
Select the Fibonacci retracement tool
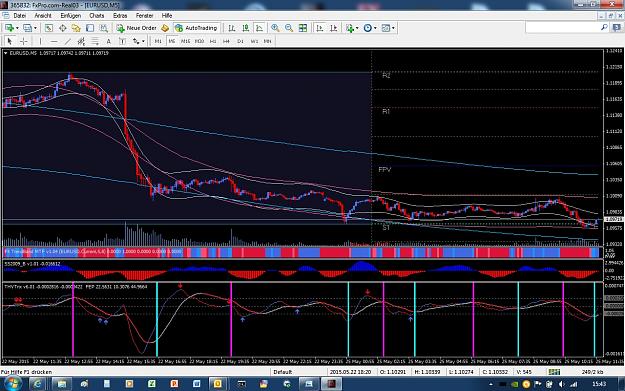[x=95, y=41]
